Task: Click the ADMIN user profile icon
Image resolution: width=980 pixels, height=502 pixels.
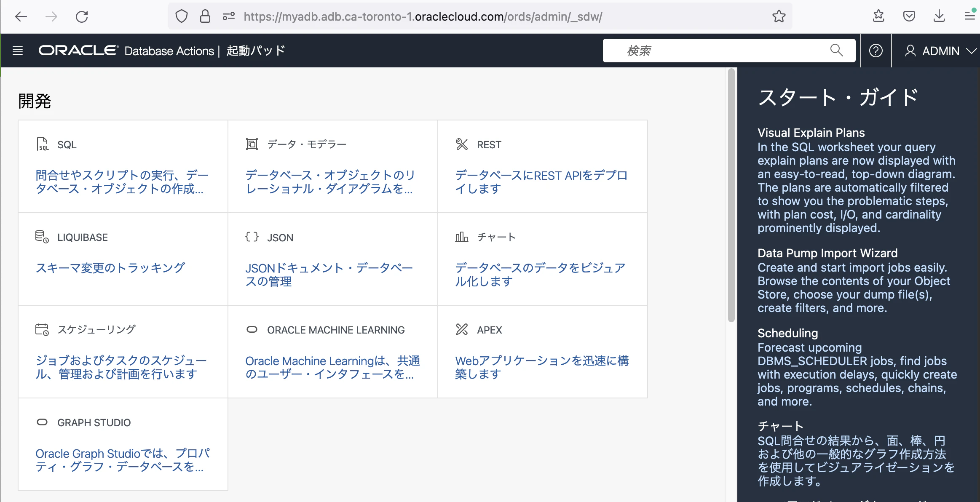Action: pyautogui.click(x=910, y=51)
